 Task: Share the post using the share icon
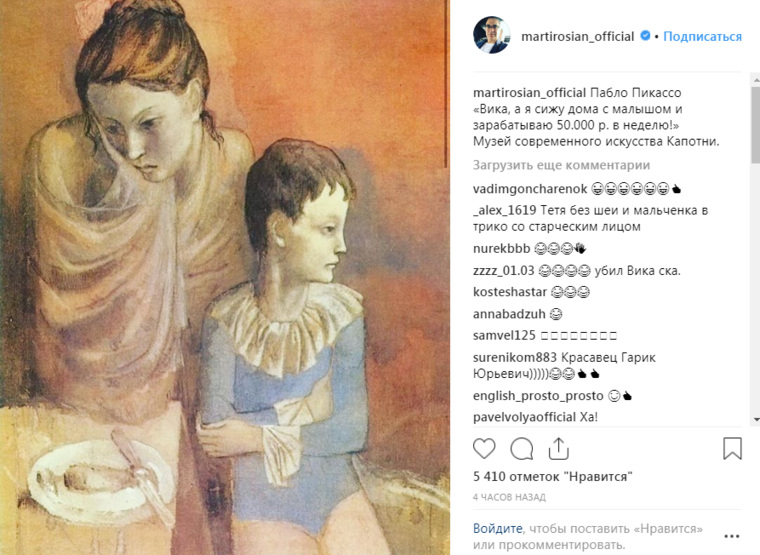(x=558, y=448)
